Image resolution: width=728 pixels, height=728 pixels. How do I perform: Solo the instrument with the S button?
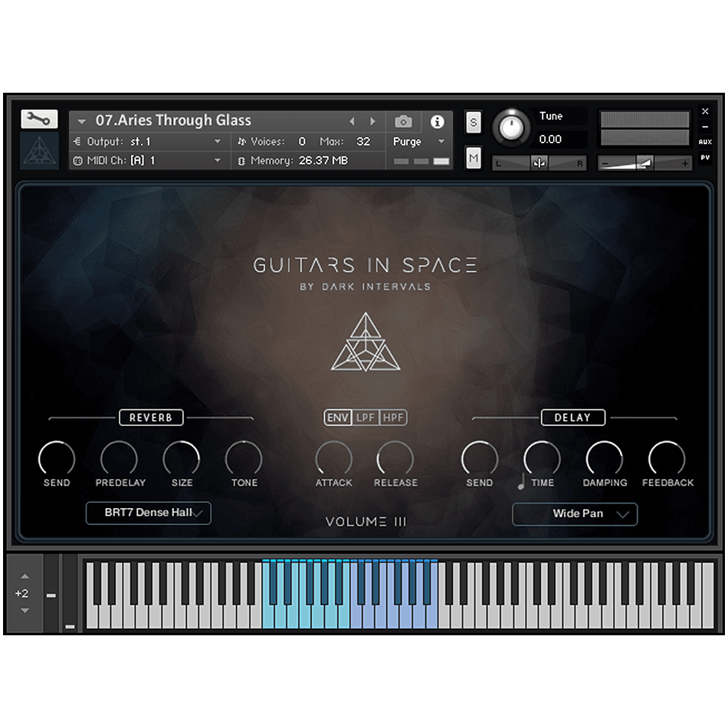coord(473,122)
